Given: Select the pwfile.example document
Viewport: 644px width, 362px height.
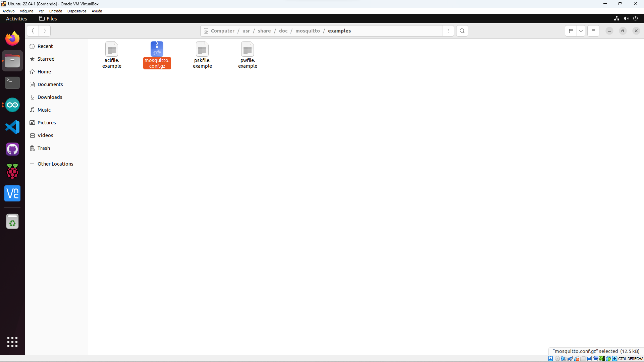Looking at the screenshot, I should click(x=248, y=50).
